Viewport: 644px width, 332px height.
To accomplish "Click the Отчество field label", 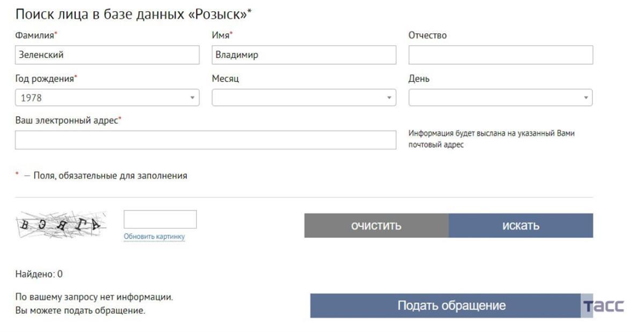I will [x=427, y=35].
